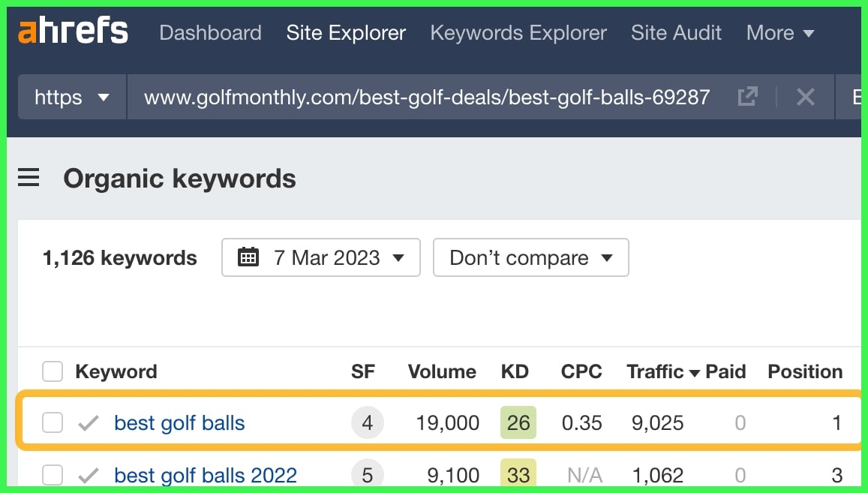This screenshot has width=868, height=493.
Task: Open the best golf balls keyword link
Action: coord(179,422)
